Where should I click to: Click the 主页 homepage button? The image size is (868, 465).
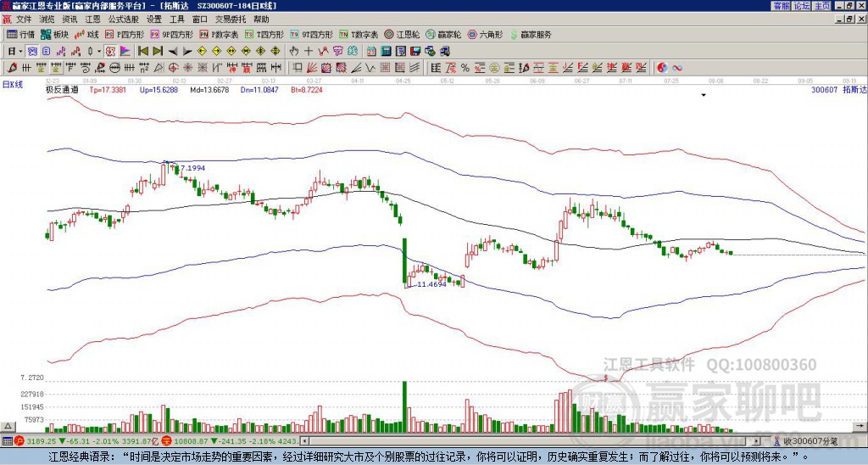(x=822, y=6)
